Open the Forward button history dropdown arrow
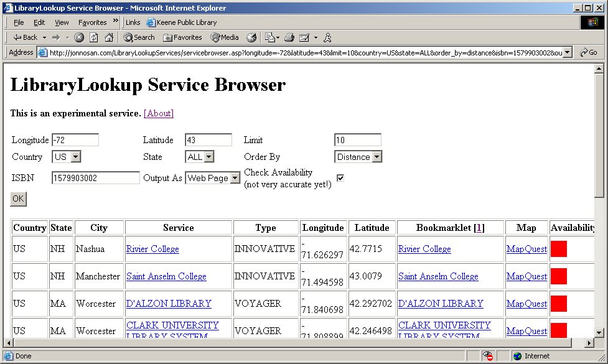Viewport: 608px width, 364px height. pyautogui.click(x=67, y=37)
